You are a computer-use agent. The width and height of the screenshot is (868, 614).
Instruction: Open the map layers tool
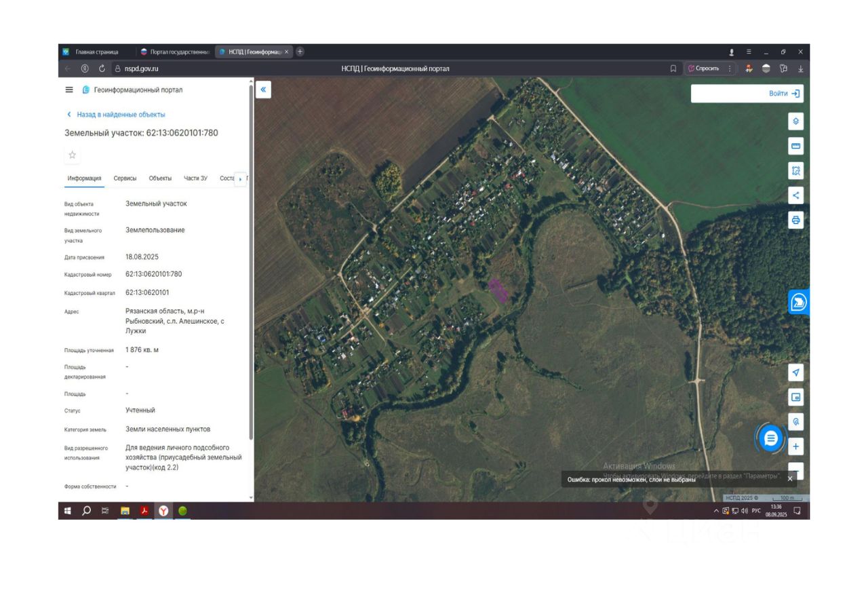[796, 121]
